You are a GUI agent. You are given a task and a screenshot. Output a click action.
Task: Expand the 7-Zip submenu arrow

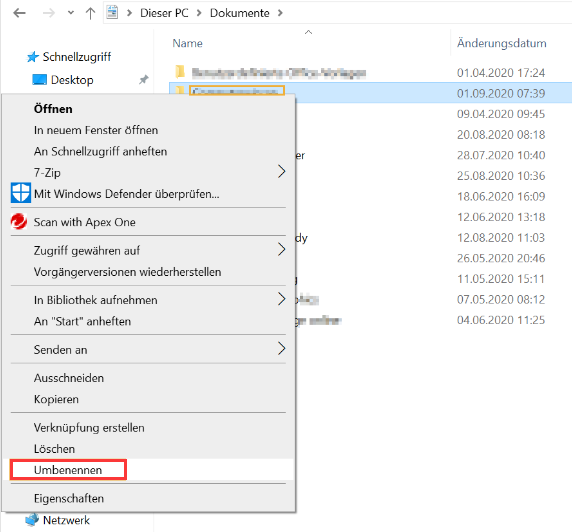click(281, 171)
